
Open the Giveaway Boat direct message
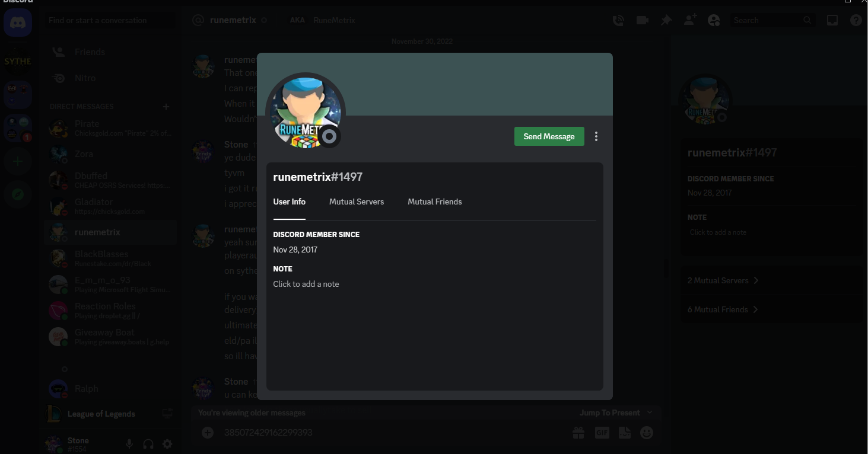click(x=111, y=337)
